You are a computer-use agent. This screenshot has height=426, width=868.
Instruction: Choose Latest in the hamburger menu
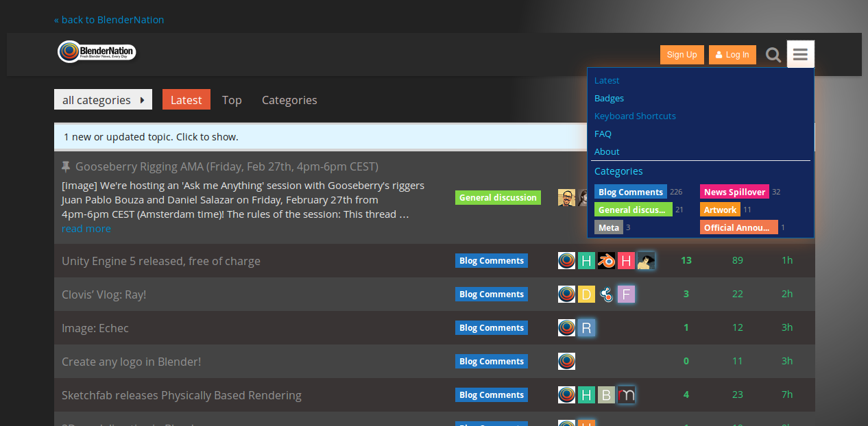(x=607, y=80)
